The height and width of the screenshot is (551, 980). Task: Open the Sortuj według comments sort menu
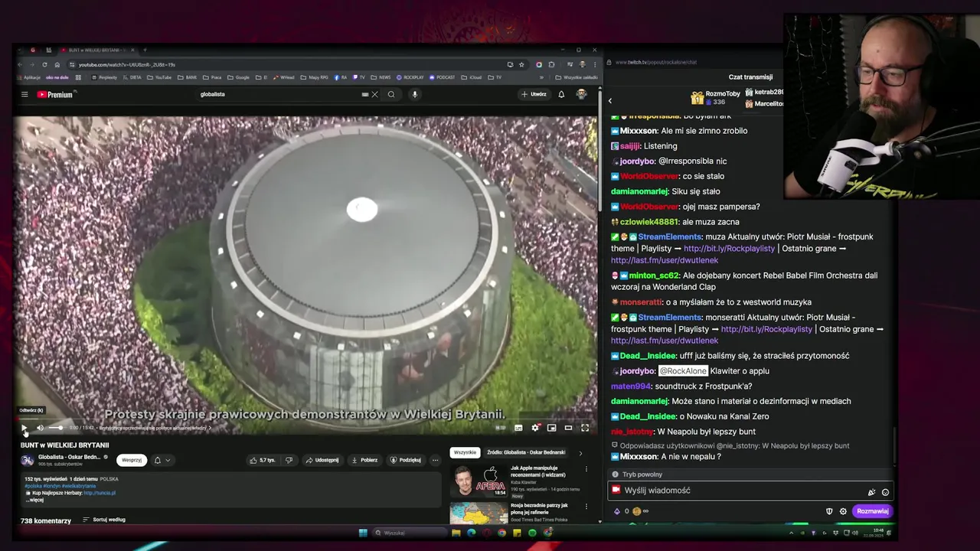pos(104,520)
